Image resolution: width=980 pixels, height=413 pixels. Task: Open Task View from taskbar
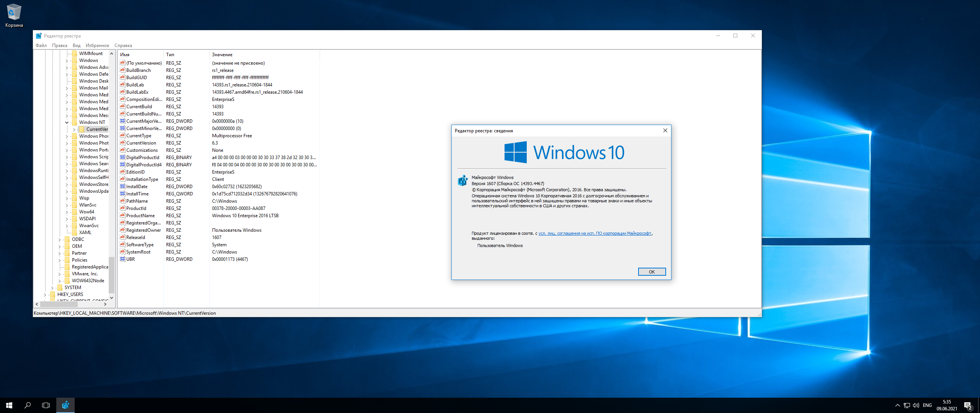(x=46, y=405)
